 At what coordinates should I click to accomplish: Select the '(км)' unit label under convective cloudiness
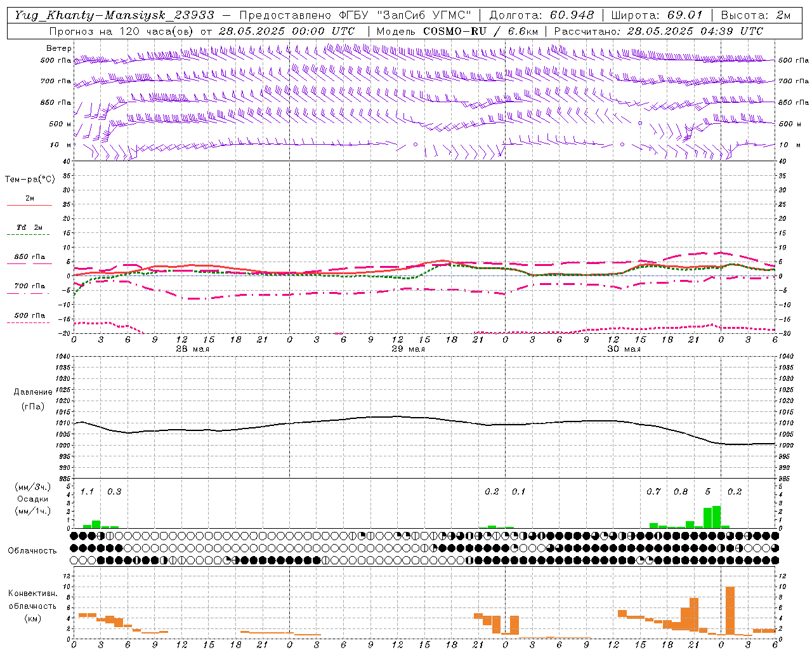(x=32, y=618)
